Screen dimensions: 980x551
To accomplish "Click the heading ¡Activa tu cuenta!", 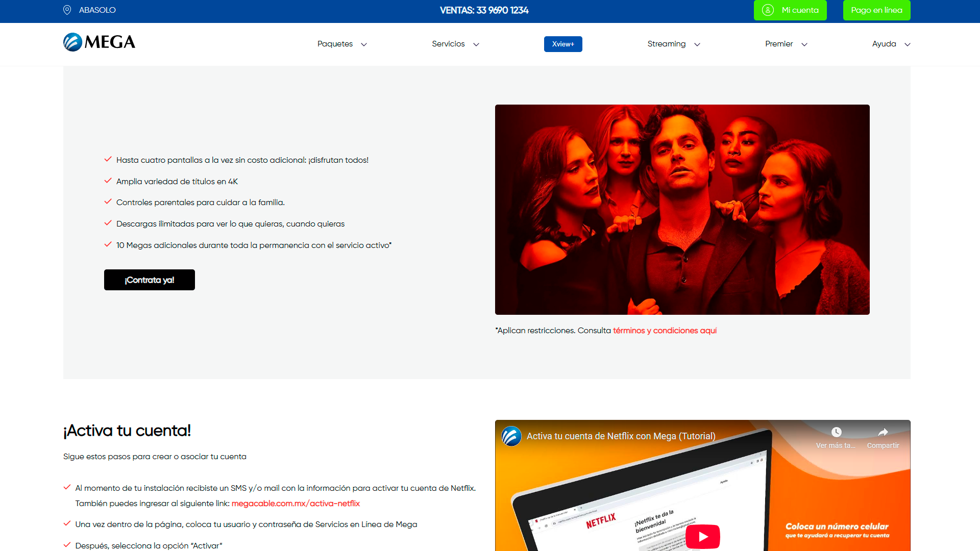I will [x=127, y=431].
